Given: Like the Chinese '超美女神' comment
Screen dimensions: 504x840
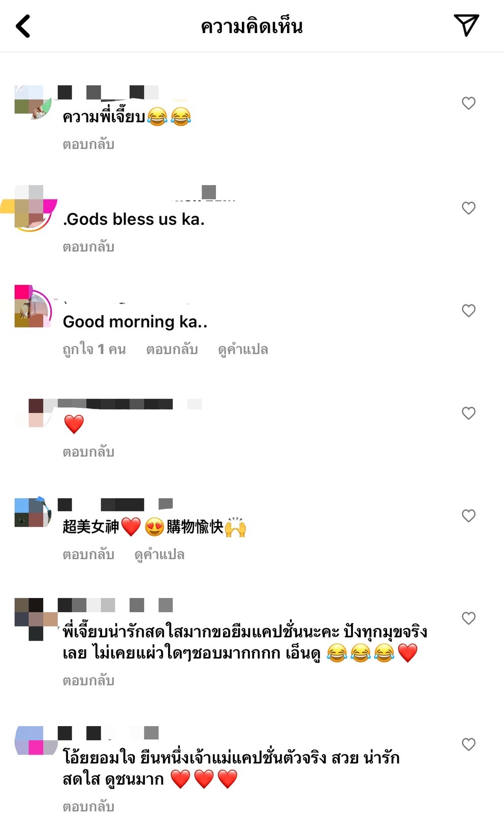Looking at the screenshot, I should click(x=468, y=516).
